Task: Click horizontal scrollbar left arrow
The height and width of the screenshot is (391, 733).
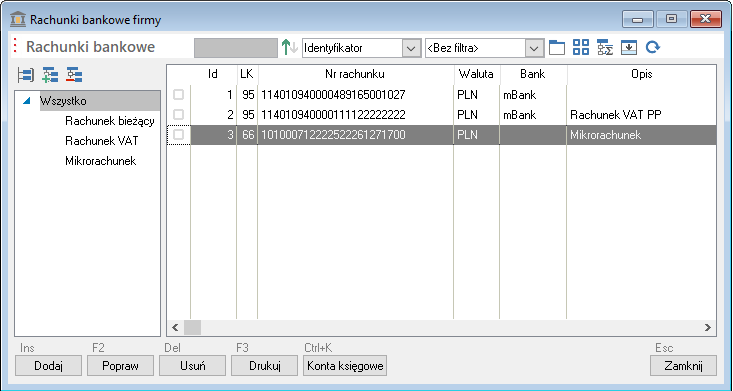Action: coord(175,327)
